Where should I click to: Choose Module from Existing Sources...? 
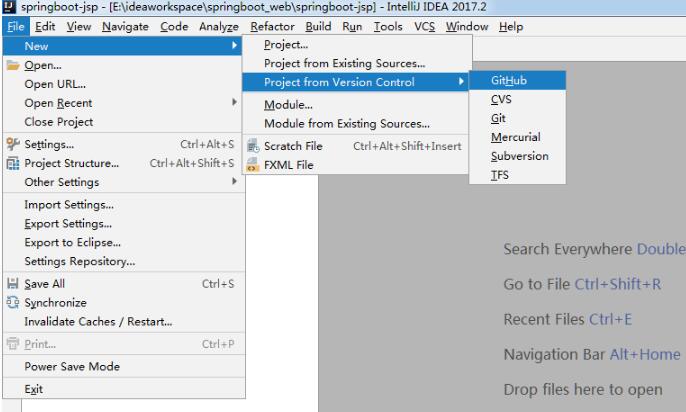click(x=356, y=124)
